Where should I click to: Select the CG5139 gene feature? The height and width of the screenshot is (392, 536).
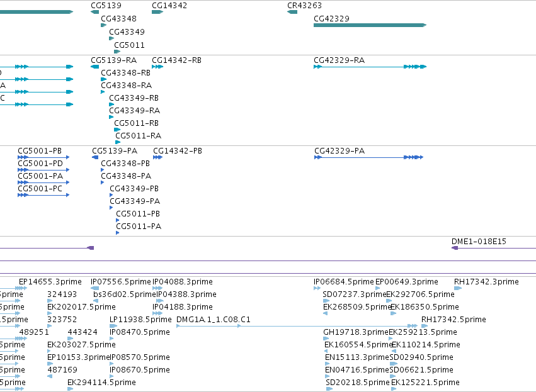(94, 12)
